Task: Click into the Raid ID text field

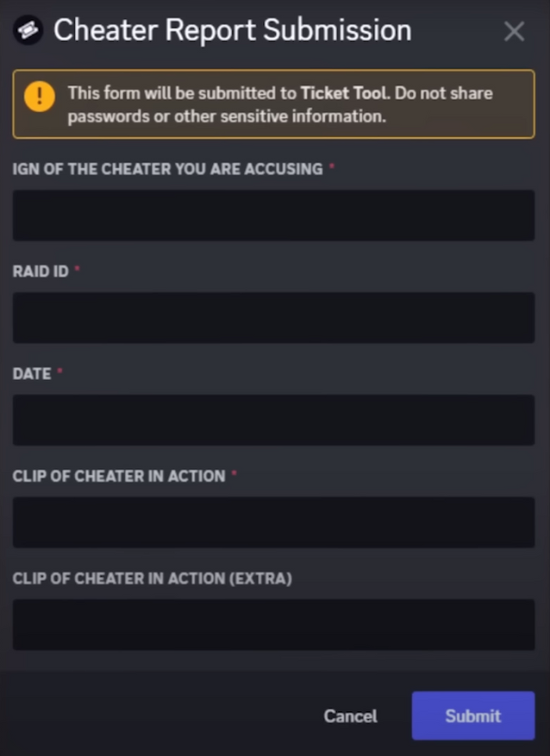Action: [x=273, y=318]
